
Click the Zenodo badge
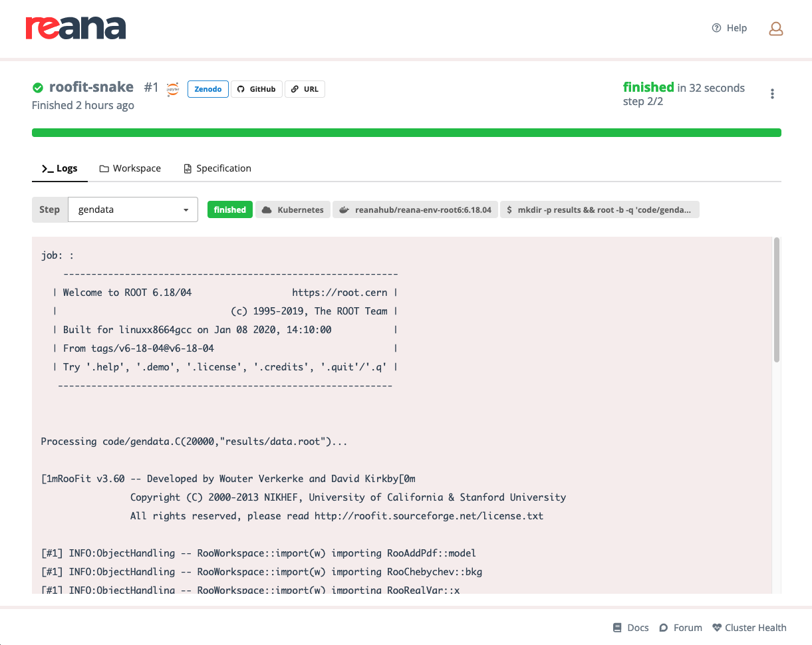click(x=207, y=88)
